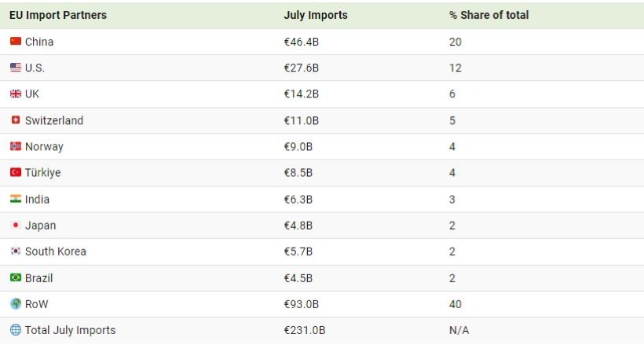
Task: Click the South Korea country name
Action: pyautogui.click(x=56, y=252)
